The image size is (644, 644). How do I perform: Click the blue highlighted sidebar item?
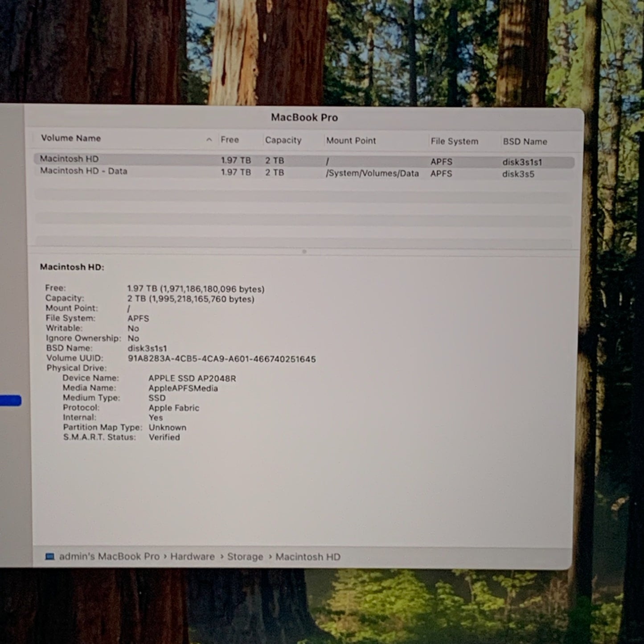pyautogui.click(x=11, y=401)
